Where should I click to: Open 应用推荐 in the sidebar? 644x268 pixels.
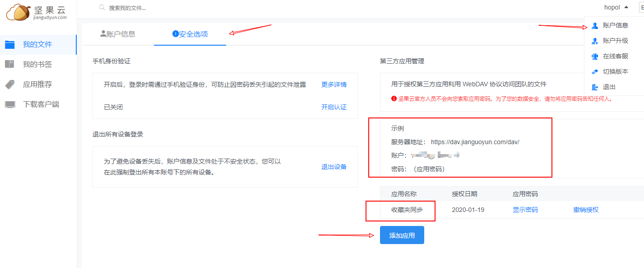[x=38, y=84]
